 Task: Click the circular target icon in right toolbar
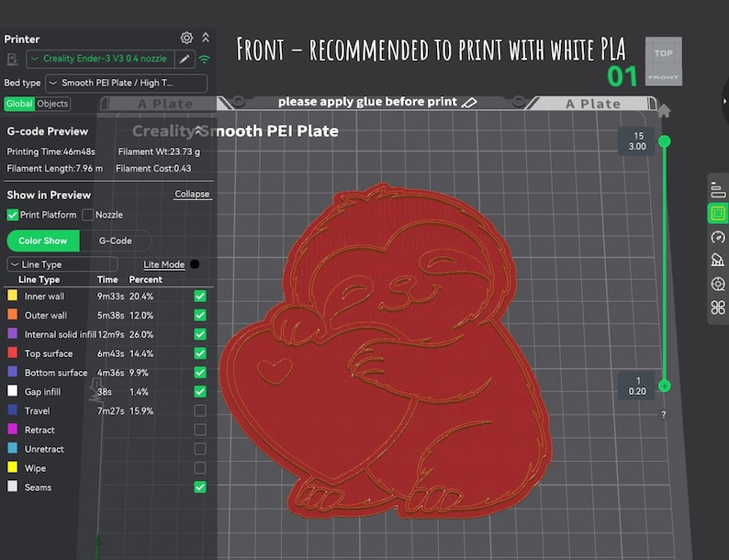pos(718,284)
